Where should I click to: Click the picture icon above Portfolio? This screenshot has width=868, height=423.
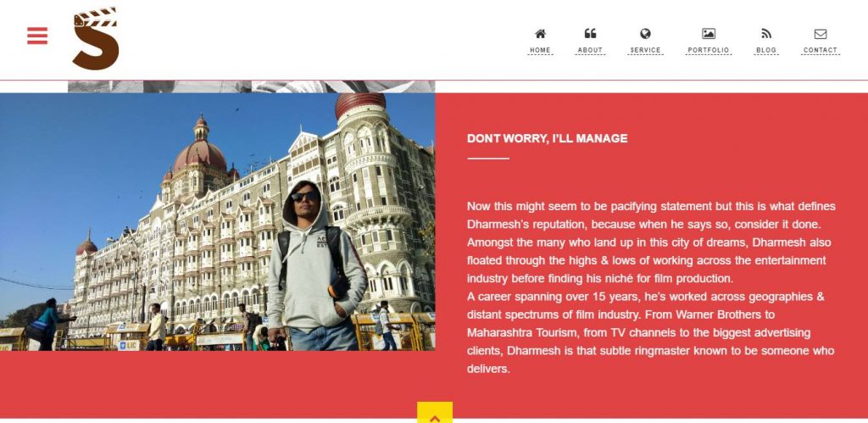[x=709, y=34]
